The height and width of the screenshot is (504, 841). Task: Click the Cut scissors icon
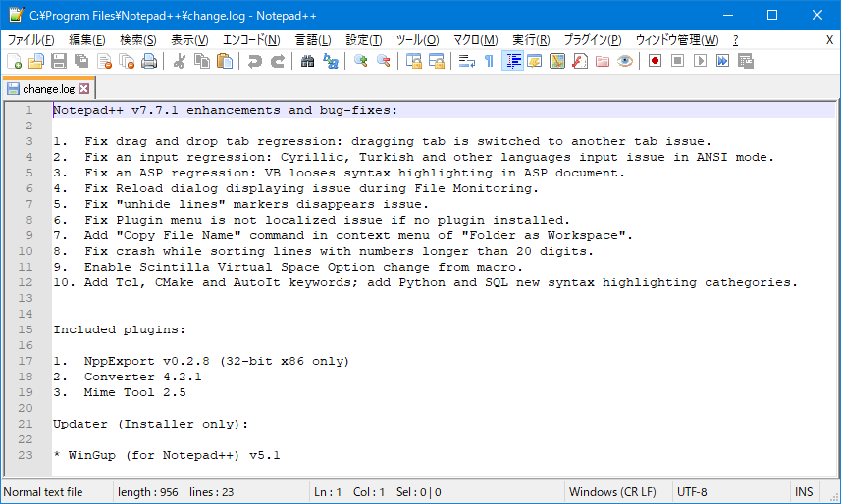click(x=180, y=61)
